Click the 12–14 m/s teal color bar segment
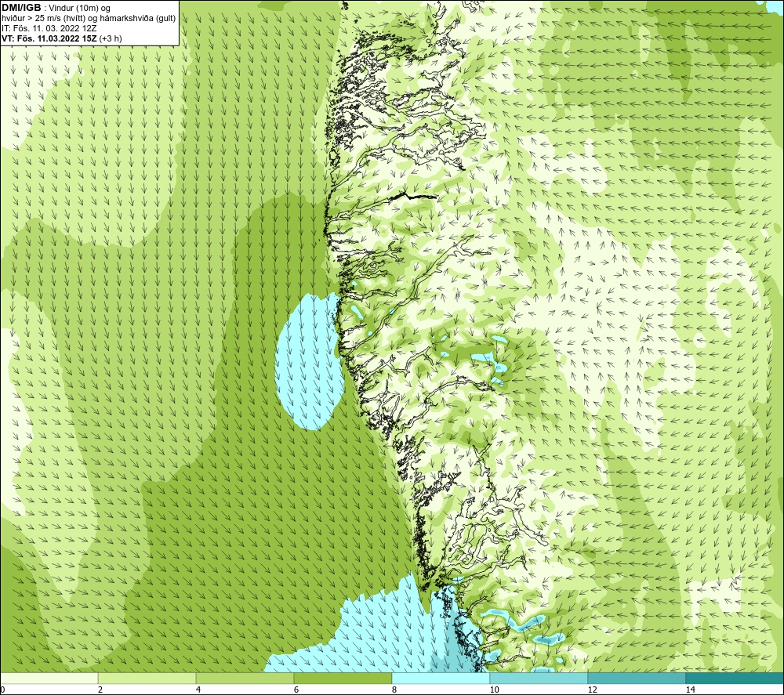 tap(637, 678)
